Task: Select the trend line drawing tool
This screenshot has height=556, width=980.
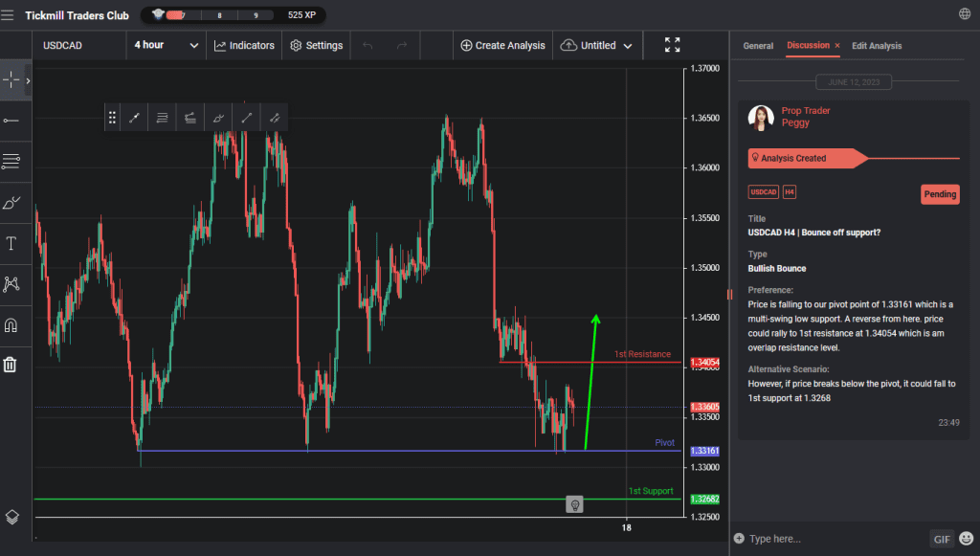Action: tap(13, 121)
